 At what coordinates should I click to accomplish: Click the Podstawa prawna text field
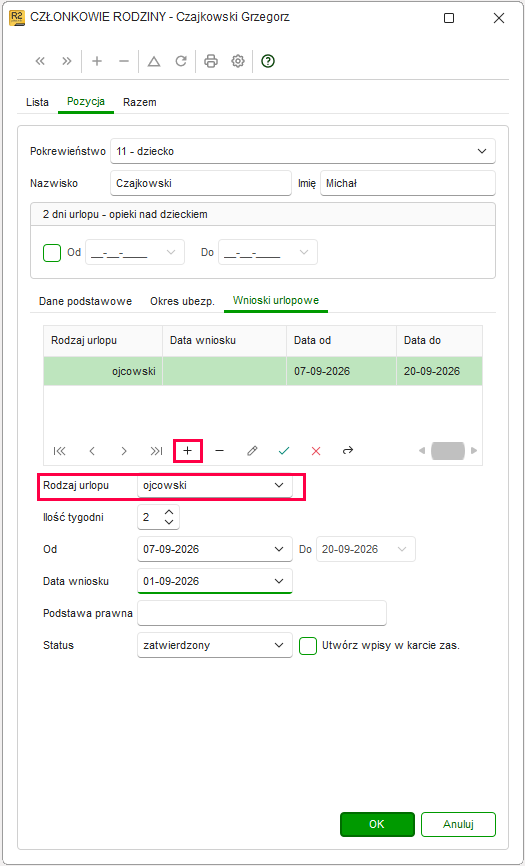[262, 614]
